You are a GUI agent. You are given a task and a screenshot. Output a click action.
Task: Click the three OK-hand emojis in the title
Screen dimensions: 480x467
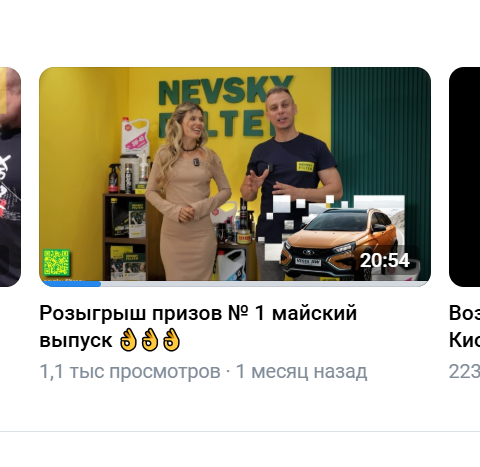[150, 340]
